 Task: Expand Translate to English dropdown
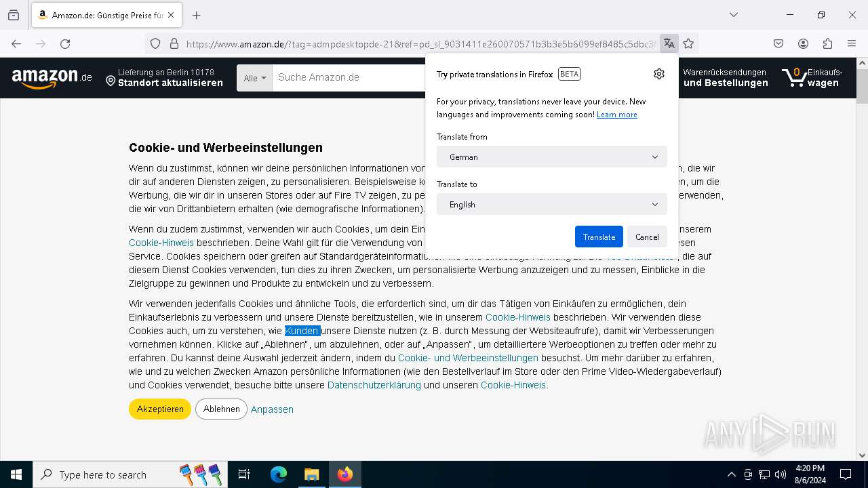pyautogui.click(x=552, y=204)
